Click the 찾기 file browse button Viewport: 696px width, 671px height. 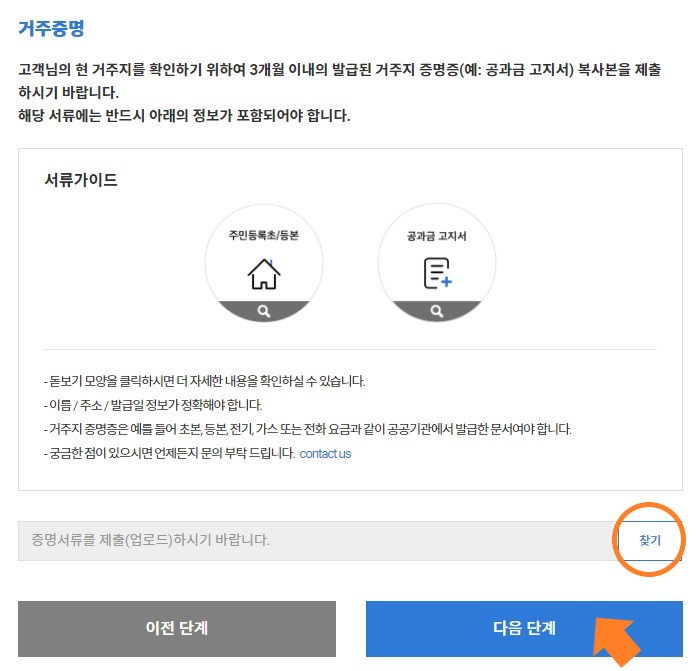tap(649, 540)
